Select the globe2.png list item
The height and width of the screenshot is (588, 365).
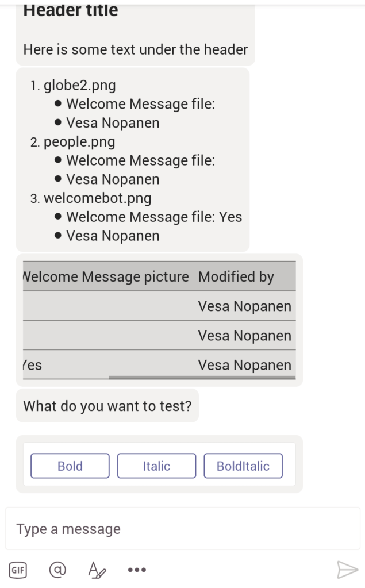click(x=79, y=86)
